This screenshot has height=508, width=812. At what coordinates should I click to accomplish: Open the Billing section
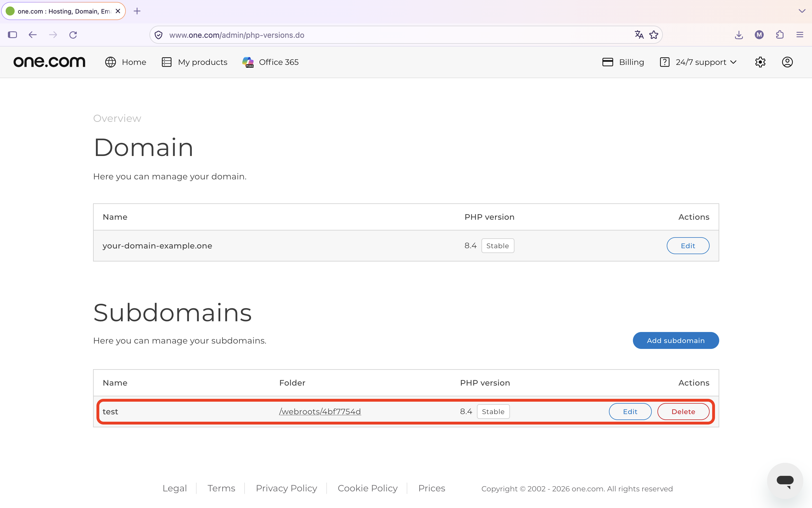(x=623, y=62)
